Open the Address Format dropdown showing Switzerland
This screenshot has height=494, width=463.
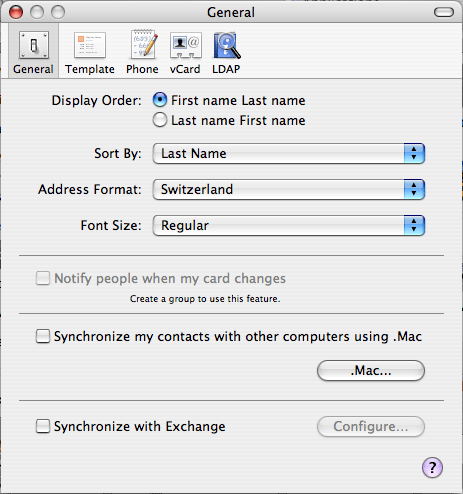pyautogui.click(x=289, y=190)
